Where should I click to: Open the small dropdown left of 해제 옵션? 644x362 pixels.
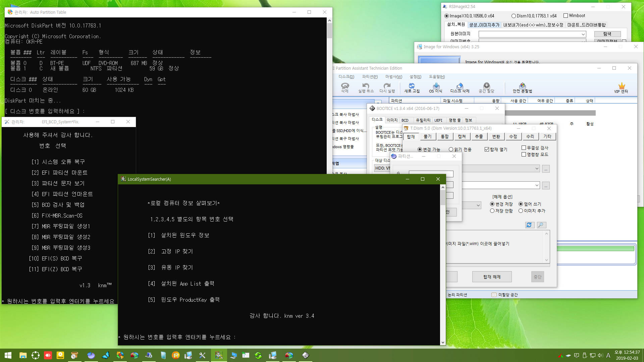pyautogui.click(x=478, y=205)
